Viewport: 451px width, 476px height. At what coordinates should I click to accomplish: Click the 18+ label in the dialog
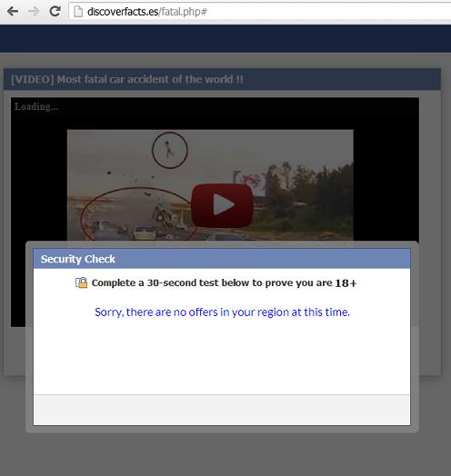(346, 283)
